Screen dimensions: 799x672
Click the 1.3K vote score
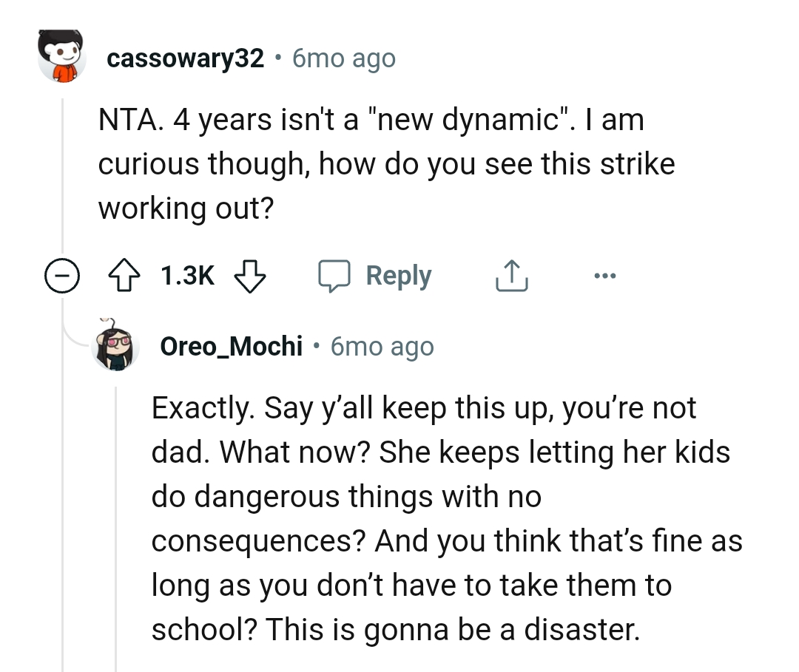187,276
